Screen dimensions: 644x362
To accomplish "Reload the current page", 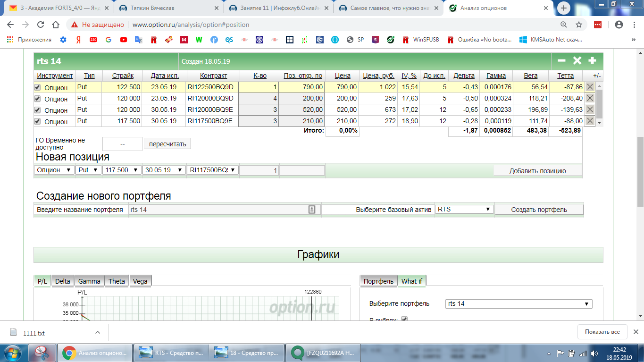I will (41, 25).
